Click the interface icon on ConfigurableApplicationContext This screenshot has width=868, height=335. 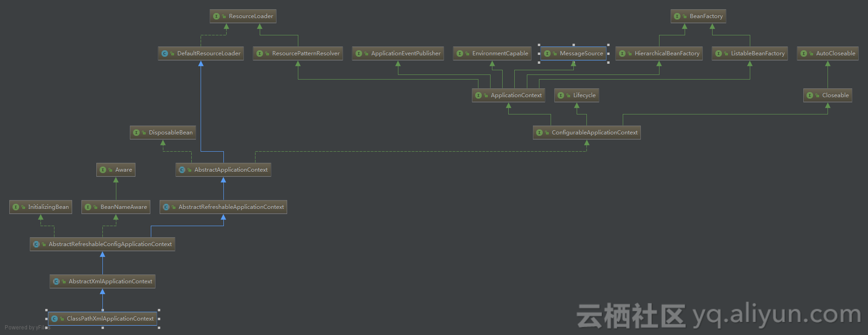(x=539, y=133)
